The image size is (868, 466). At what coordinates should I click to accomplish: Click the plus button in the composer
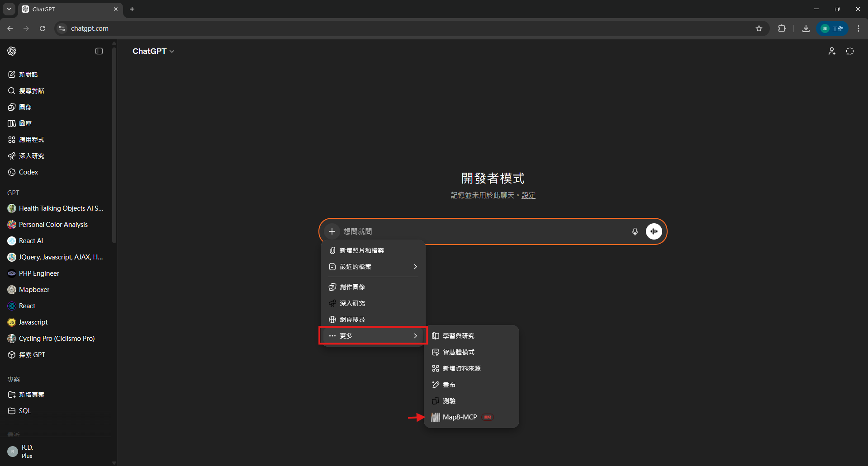[x=332, y=231]
